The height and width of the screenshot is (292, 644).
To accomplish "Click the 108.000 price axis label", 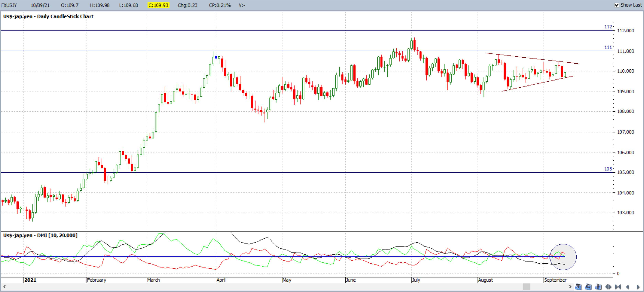I will point(625,111).
